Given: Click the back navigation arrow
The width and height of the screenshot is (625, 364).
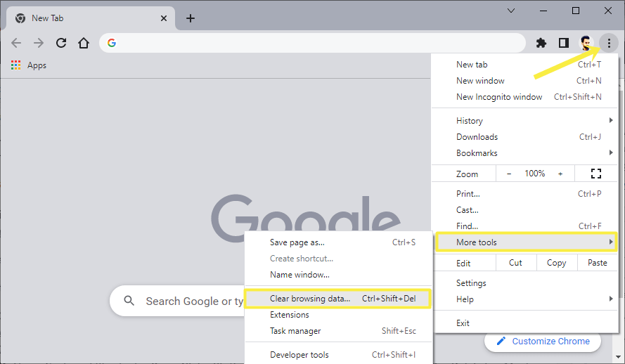Looking at the screenshot, I should click(x=16, y=43).
